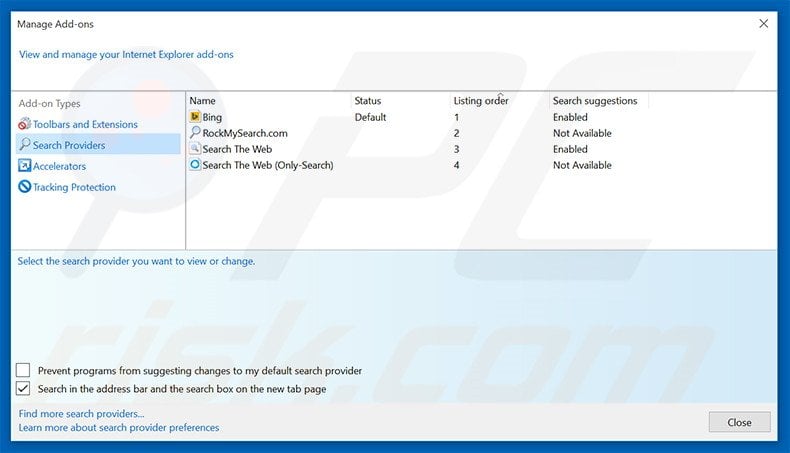Screen dimensions: 790x453
Task: Click the Accelerators arrow icon
Action: coord(24,166)
